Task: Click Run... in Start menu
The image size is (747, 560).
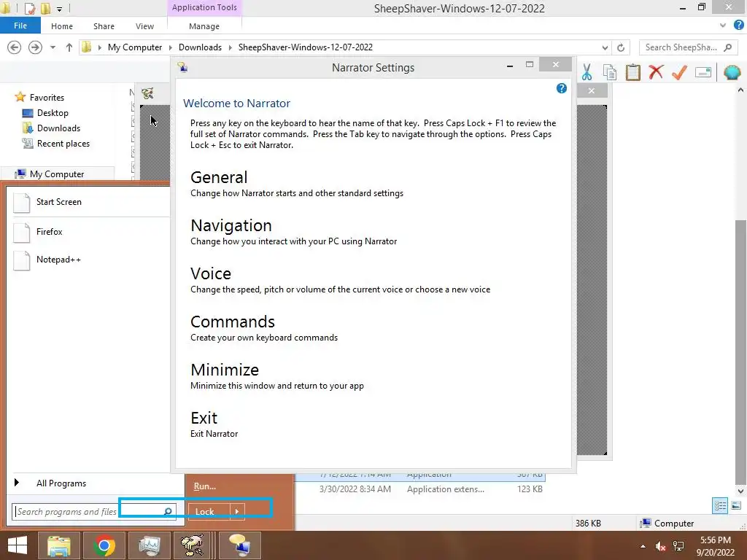Action: point(205,486)
